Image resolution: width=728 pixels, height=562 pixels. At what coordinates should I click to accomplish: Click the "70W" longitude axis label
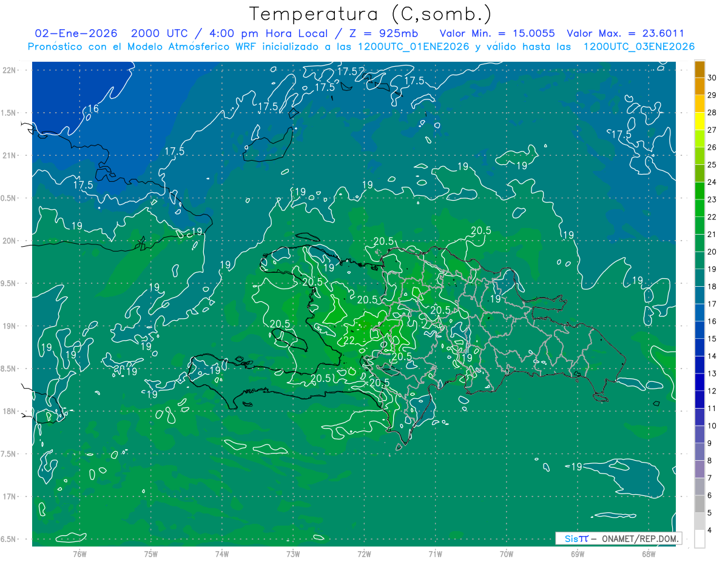pos(507,553)
